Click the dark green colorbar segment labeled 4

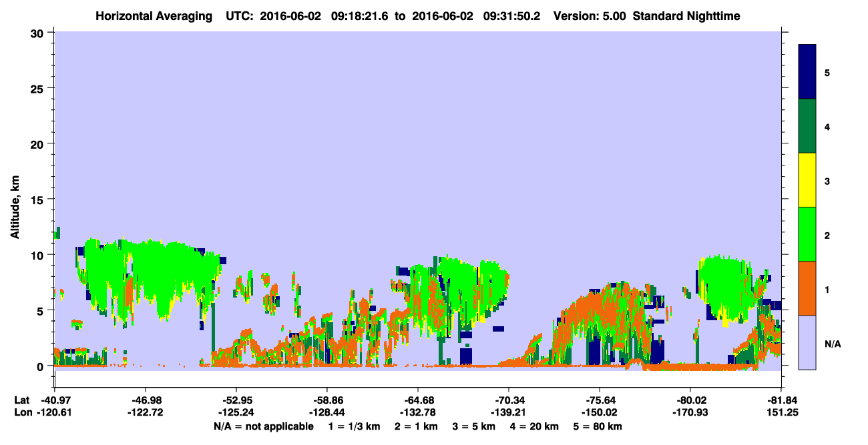coord(807,126)
